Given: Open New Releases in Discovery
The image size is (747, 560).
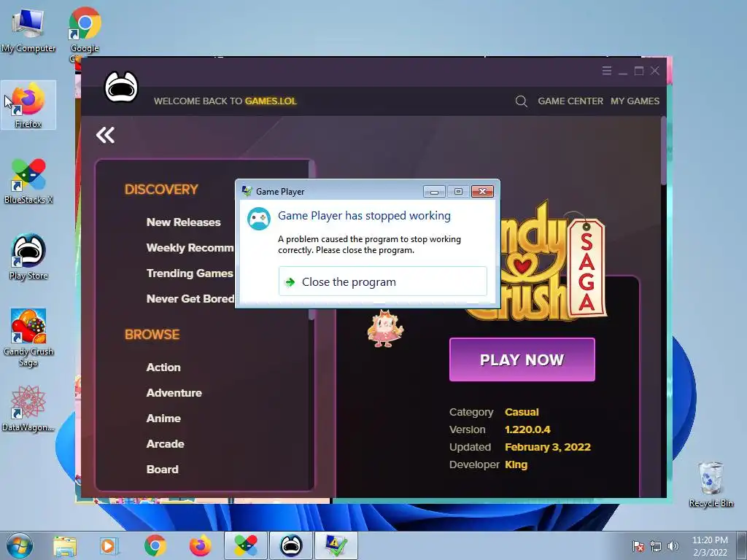Looking at the screenshot, I should coord(183,222).
